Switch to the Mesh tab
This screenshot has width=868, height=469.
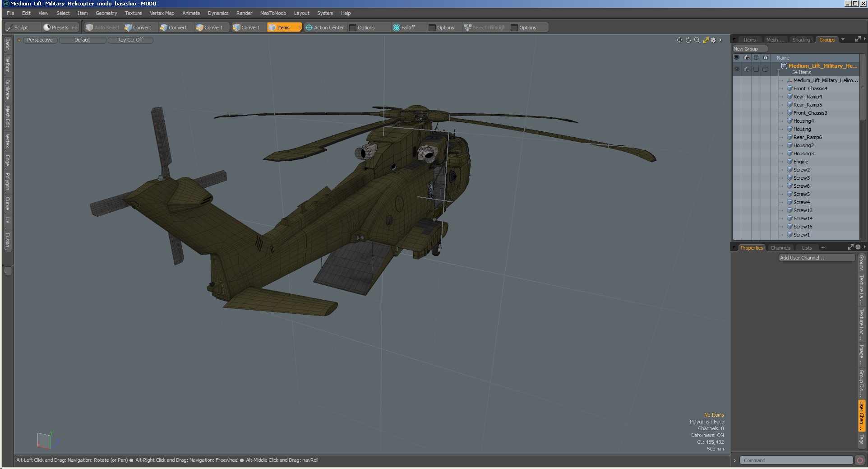tap(775, 40)
